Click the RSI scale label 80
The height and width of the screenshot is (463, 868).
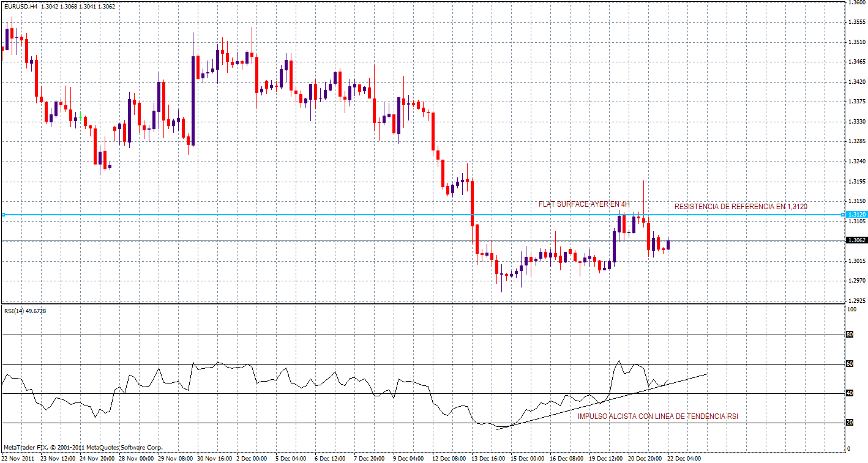[x=850, y=335]
